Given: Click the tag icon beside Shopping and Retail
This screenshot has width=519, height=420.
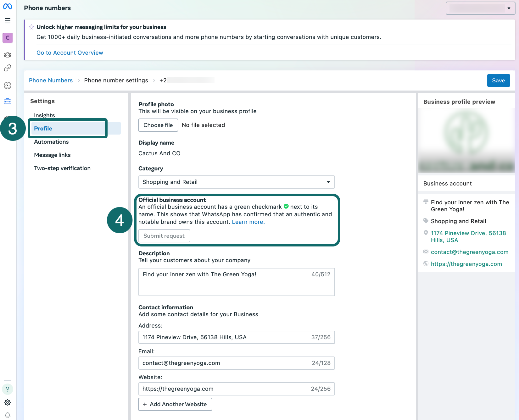Looking at the screenshot, I should [426, 221].
